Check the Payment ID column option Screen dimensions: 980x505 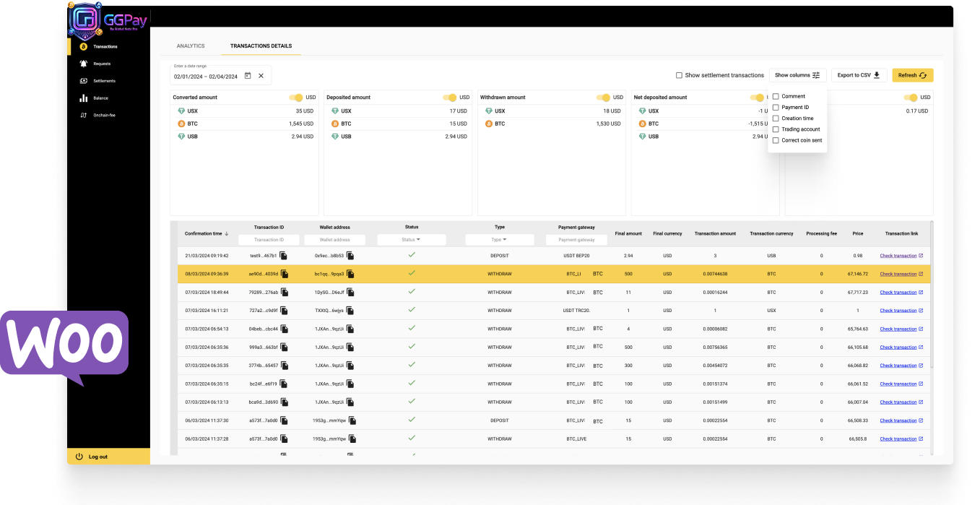pyautogui.click(x=776, y=108)
